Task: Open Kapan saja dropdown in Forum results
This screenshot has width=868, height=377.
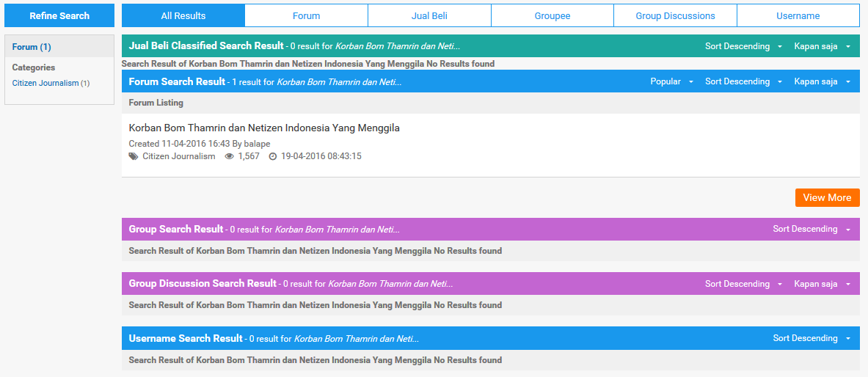Action: point(822,81)
